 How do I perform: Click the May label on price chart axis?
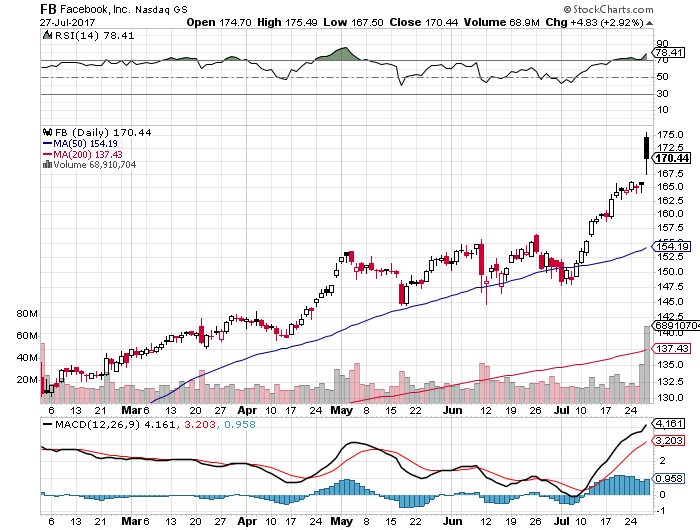point(344,410)
